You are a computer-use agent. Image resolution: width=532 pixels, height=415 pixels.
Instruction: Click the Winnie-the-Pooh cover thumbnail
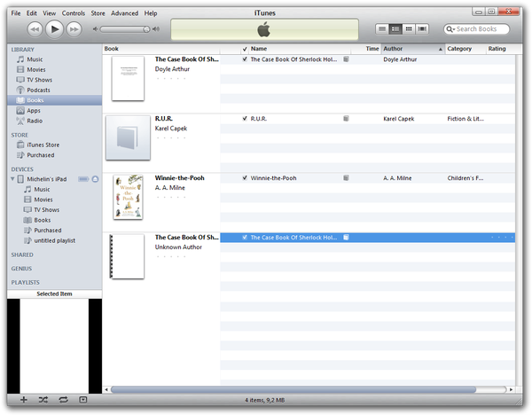click(x=128, y=197)
